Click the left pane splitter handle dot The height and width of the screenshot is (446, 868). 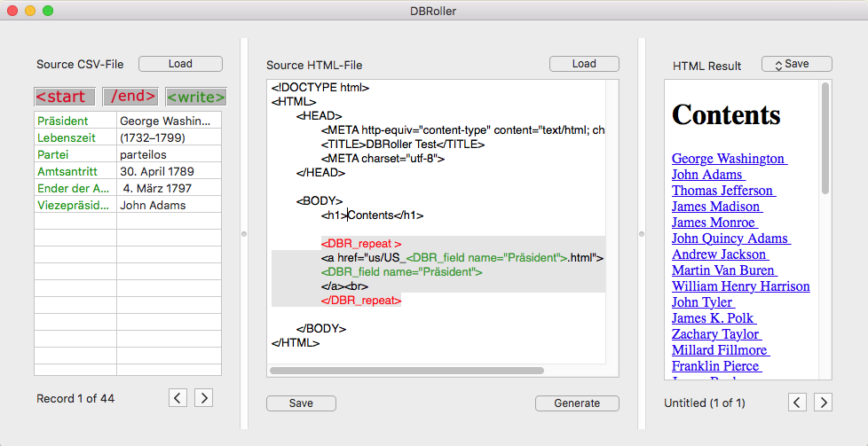click(x=244, y=234)
